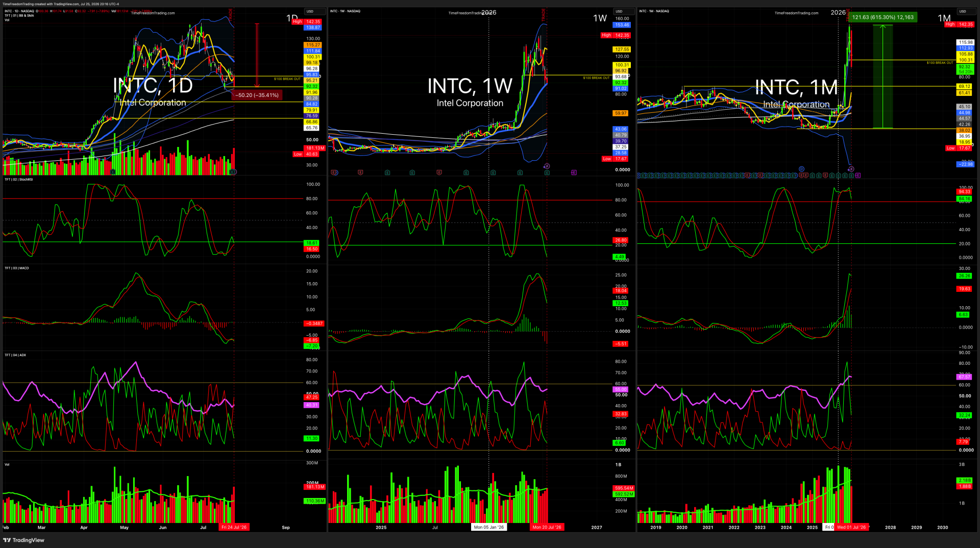Click the 59.97 price label on weekly chart
Screen dimensions: 980x548
[621, 113]
